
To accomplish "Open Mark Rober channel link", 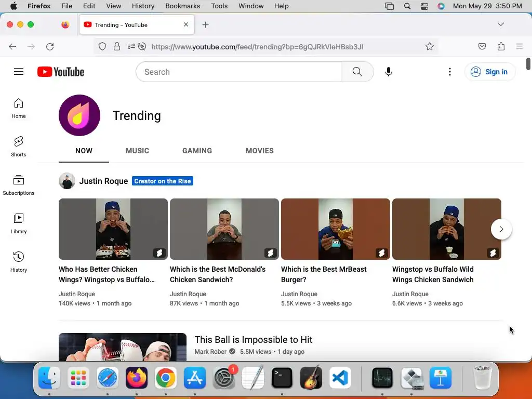I will [x=210, y=352].
